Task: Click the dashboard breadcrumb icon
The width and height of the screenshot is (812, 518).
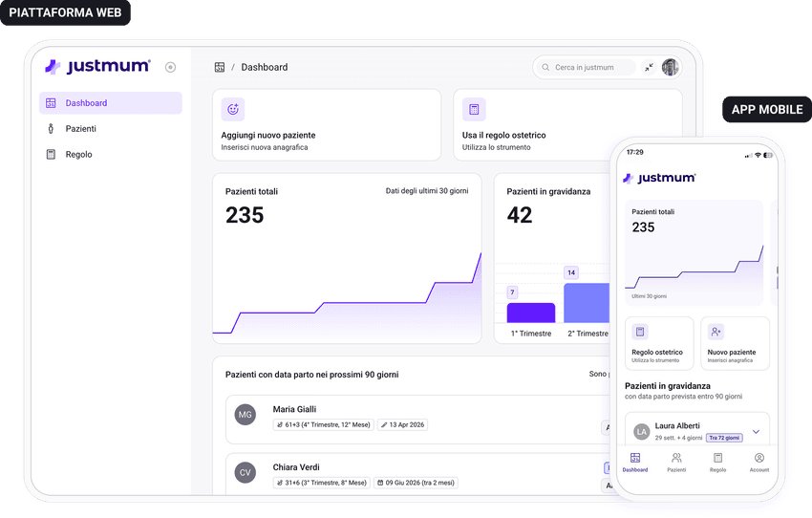Action: click(220, 67)
